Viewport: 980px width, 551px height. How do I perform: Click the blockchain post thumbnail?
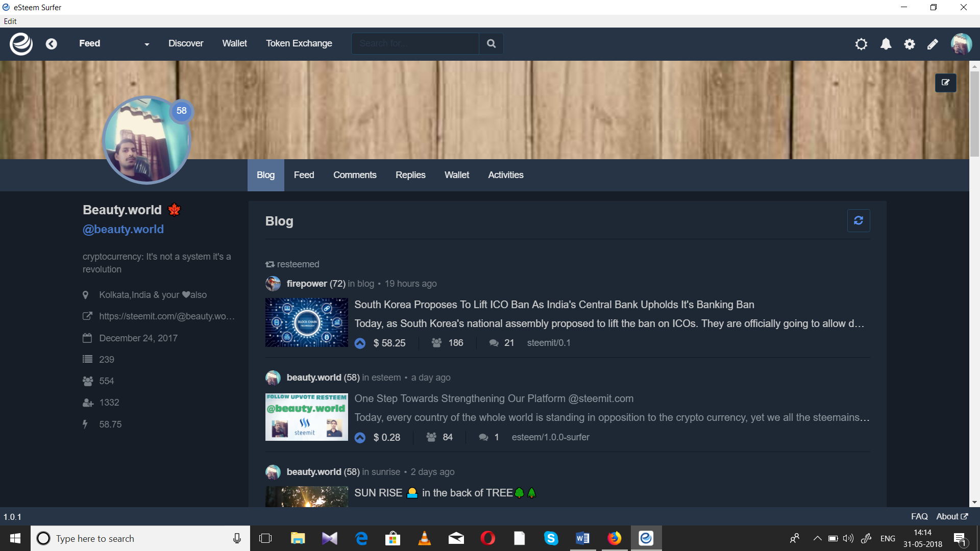tap(306, 322)
